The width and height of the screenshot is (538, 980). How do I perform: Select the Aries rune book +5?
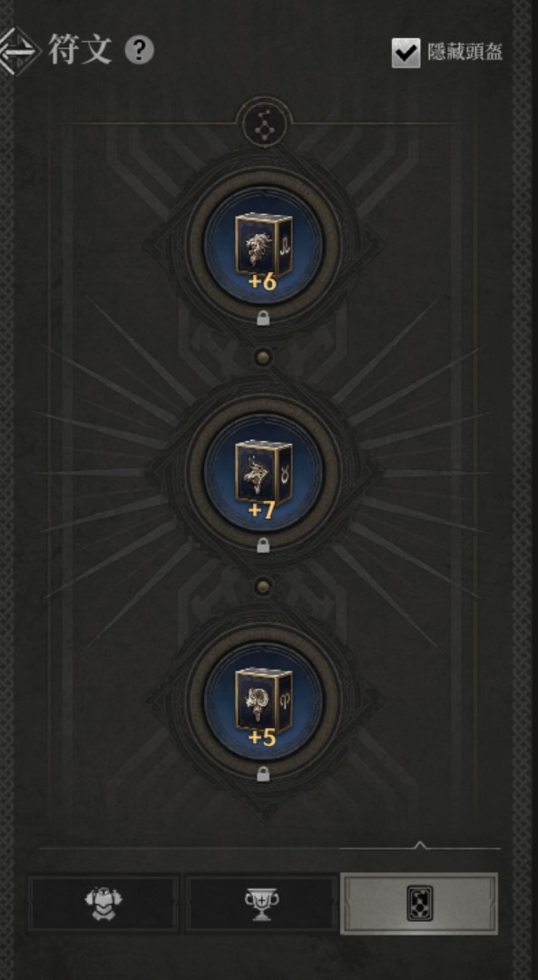(263, 701)
